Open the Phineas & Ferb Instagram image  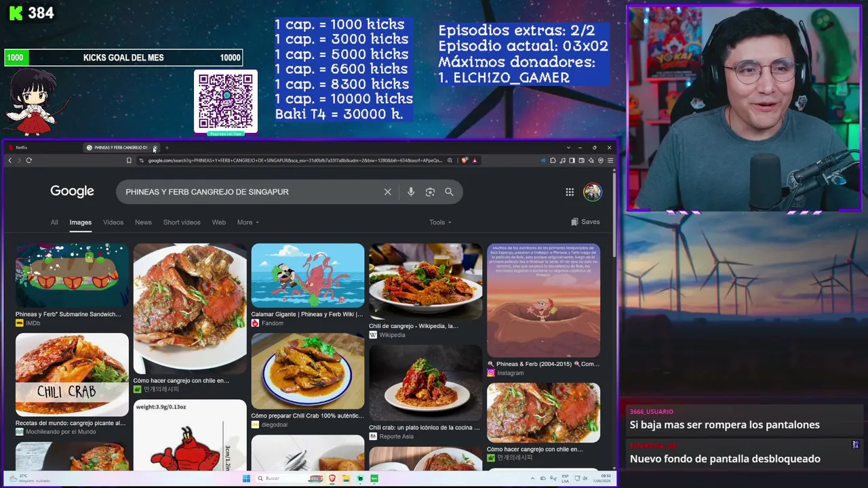[544, 300]
